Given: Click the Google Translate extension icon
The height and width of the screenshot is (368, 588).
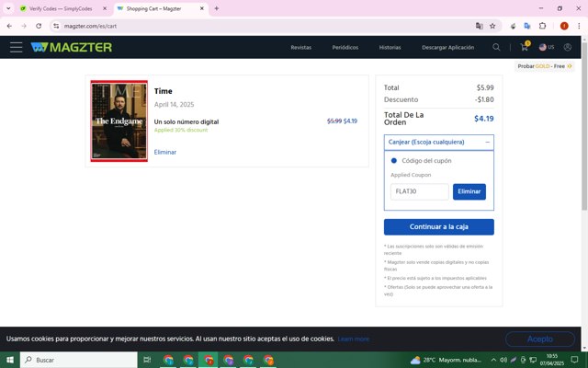Looking at the screenshot, I should coord(527,26).
